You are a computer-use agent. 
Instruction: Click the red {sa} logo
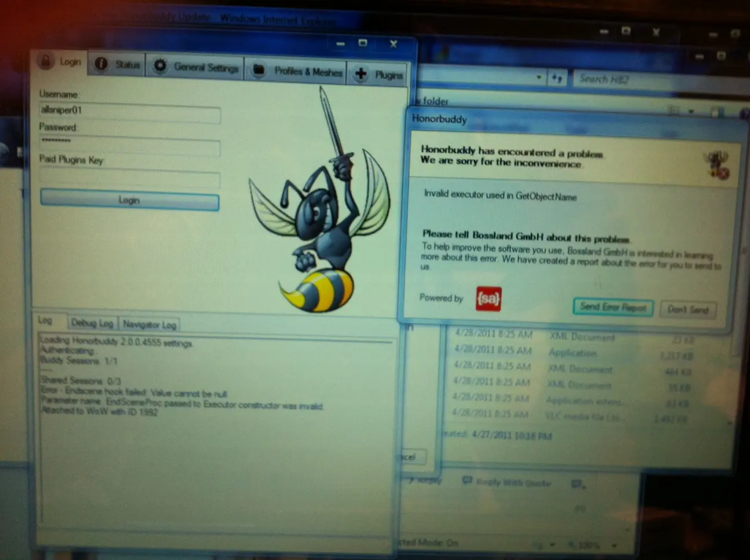[x=488, y=299]
